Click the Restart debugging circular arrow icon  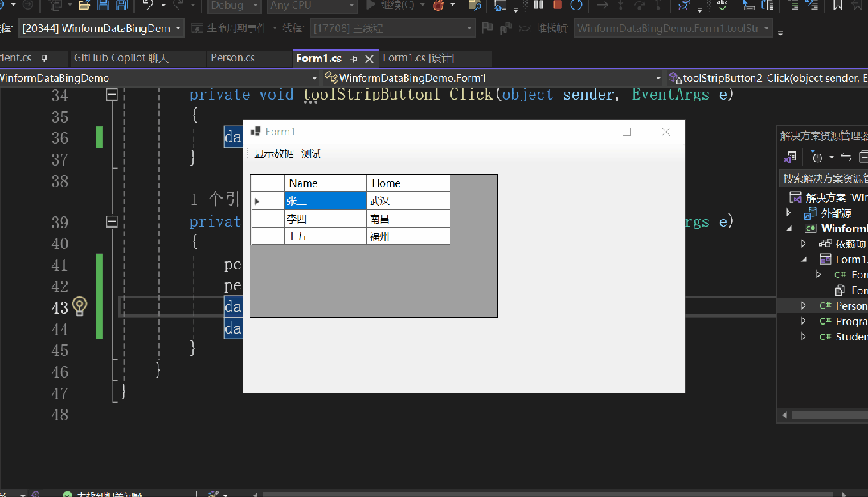[576, 5]
